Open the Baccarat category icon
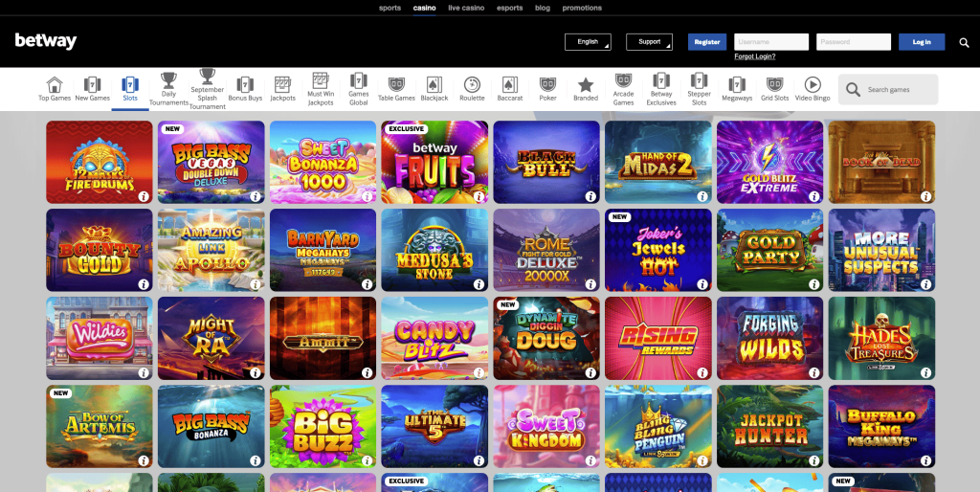Viewport: 980px width, 492px height. coord(510,84)
